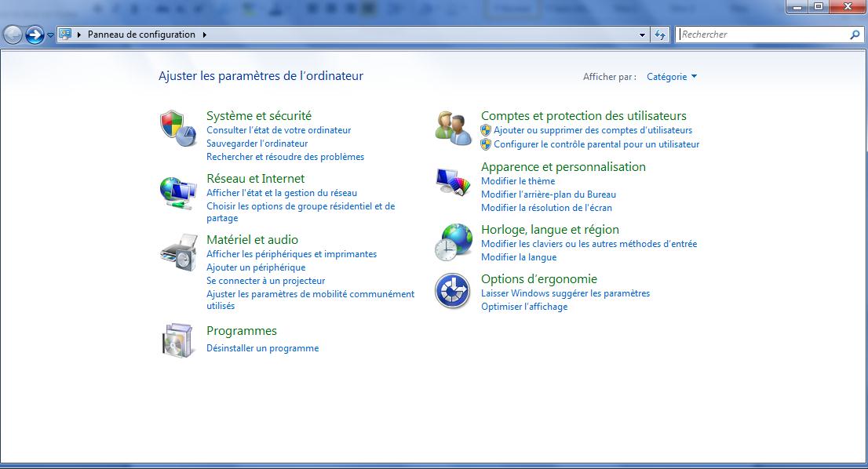Image resolution: width=868 pixels, height=469 pixels.
Task: Click the Rechercher search field
Action: click(761, 35)
